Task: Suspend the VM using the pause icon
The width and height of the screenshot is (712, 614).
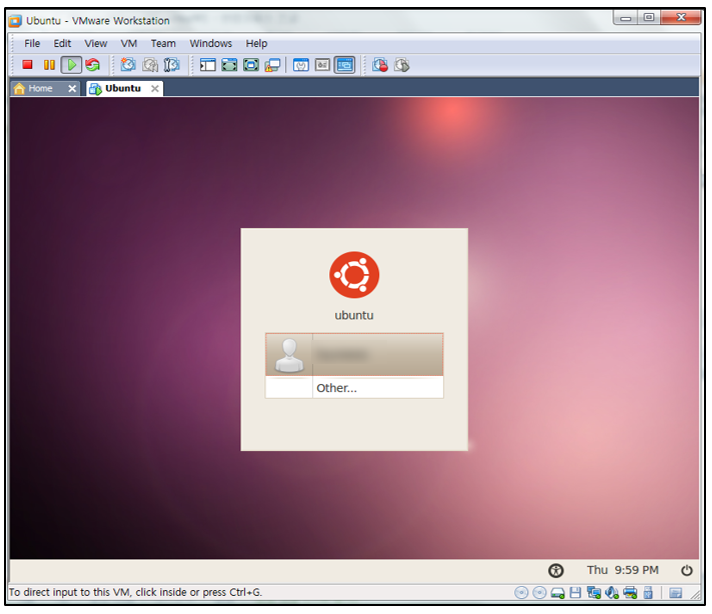Action: pos(49,65)
